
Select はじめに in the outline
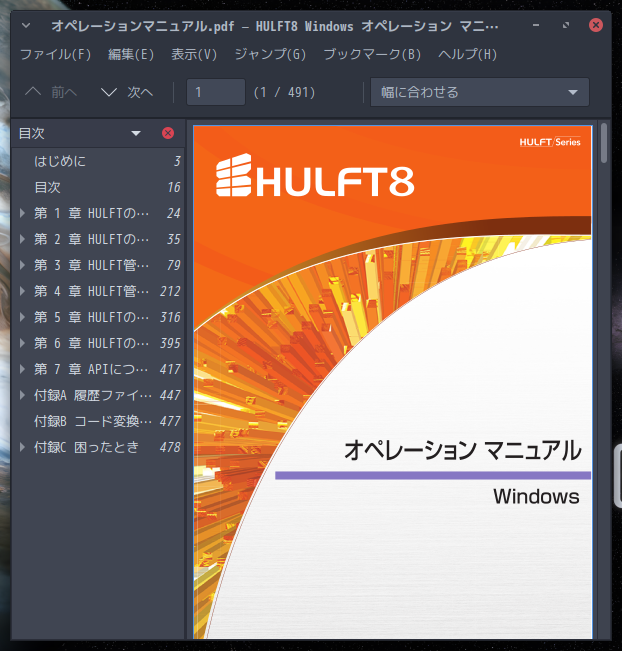98,161
